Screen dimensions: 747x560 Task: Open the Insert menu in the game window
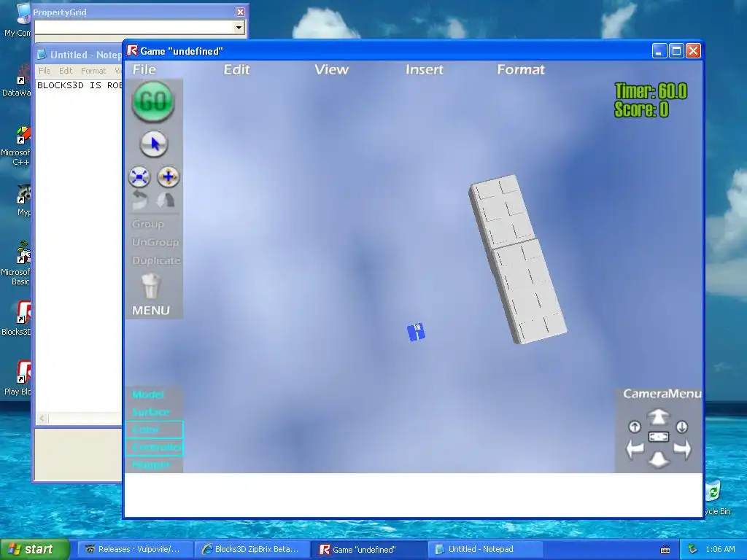pos(425,69)
